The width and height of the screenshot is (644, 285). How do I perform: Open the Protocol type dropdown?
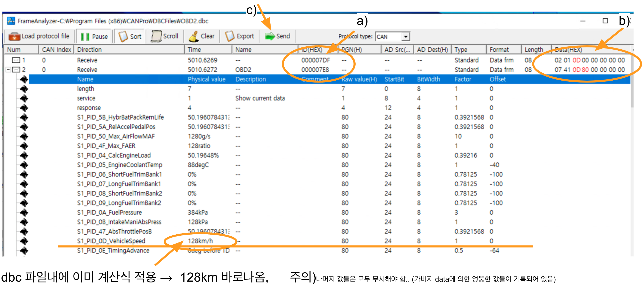point(406,37)
